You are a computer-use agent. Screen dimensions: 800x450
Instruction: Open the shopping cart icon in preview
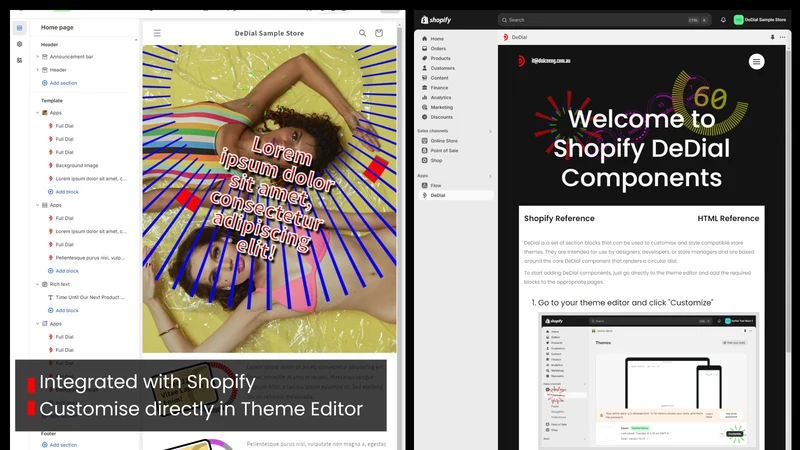pyautogui.click(x=379, y=33)
